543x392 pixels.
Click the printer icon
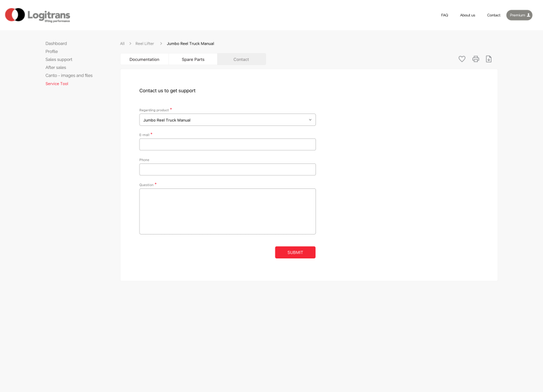476,59
